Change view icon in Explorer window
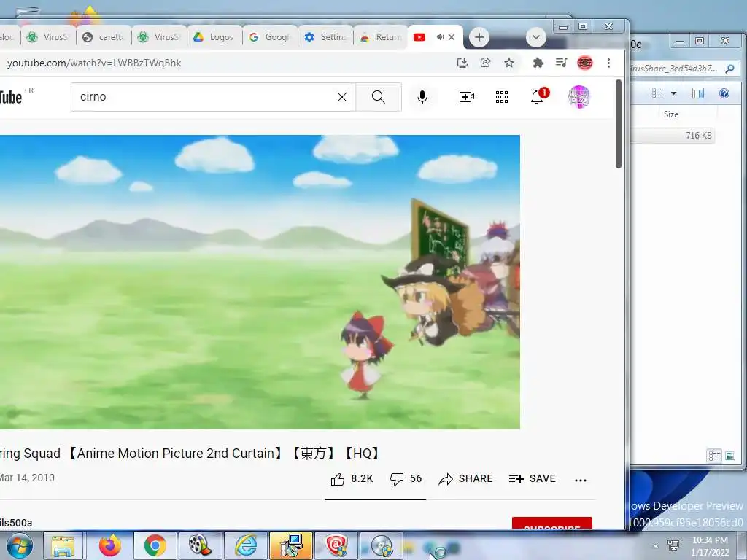This screenshot has width=747, height=560. (658, 93)
